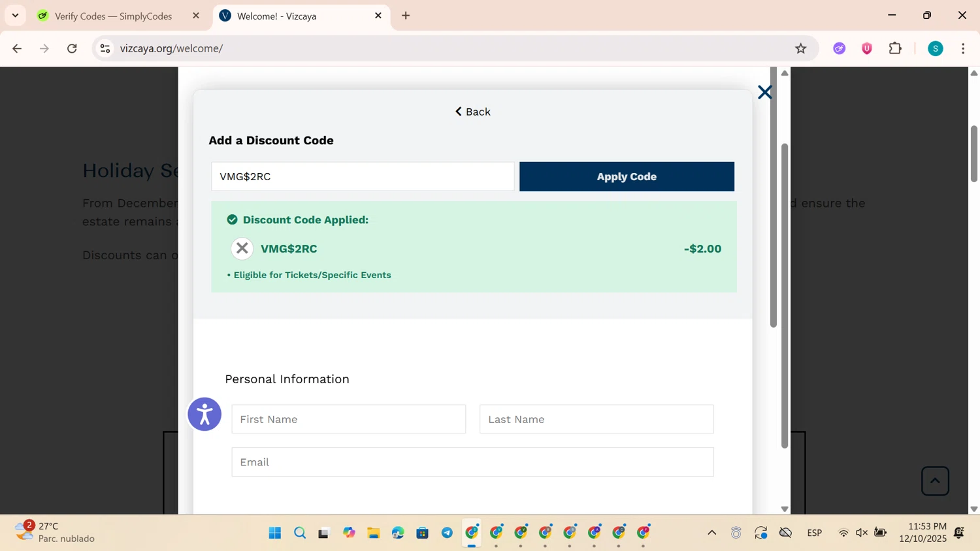Open the accessibility options widget
This screenshot has width=980, height=551.
[x=204, y=414]
